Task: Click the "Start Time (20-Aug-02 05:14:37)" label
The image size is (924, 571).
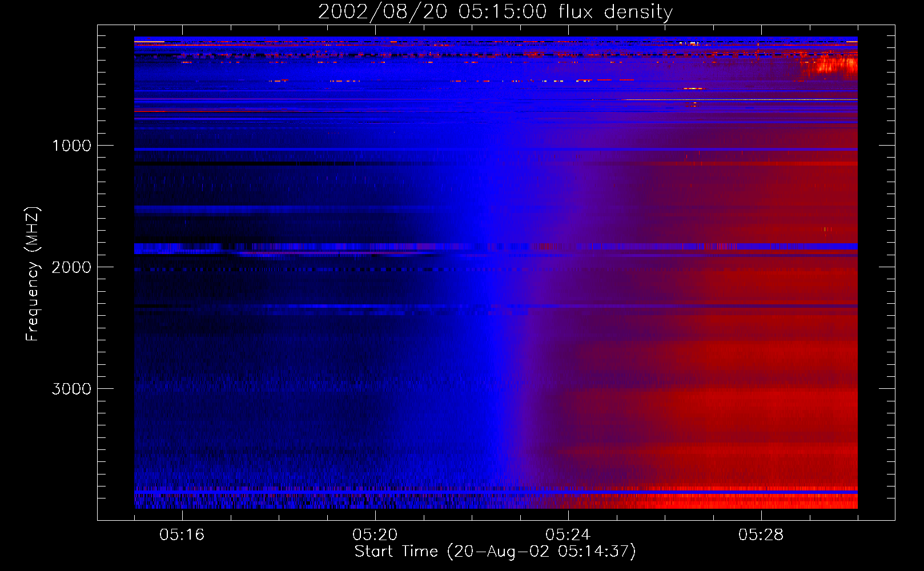Action: [495, 552]
